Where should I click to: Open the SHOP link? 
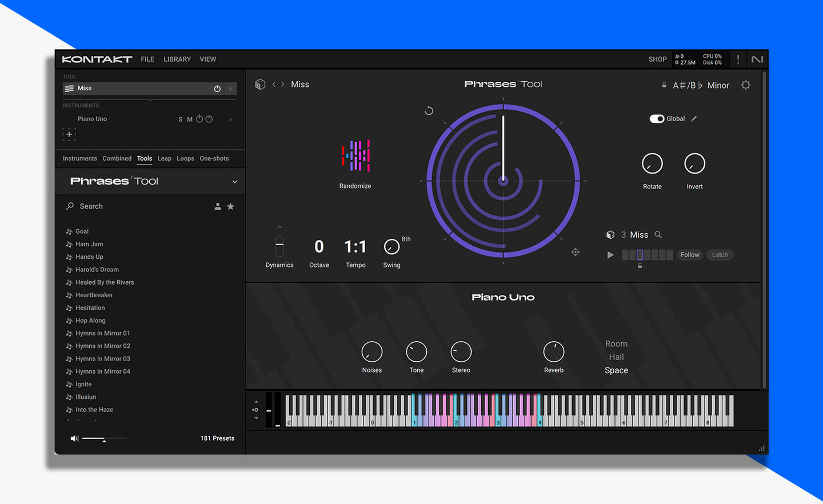(657, 59)
